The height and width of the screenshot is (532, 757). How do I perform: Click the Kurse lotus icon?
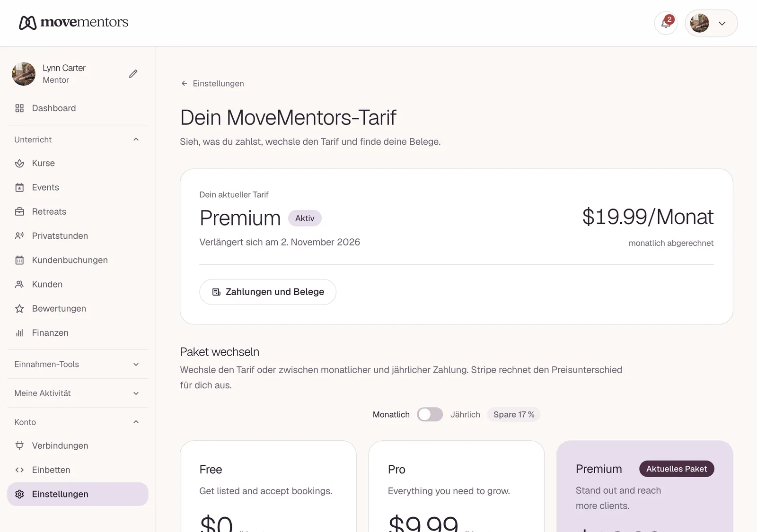(x=19, y=163)
